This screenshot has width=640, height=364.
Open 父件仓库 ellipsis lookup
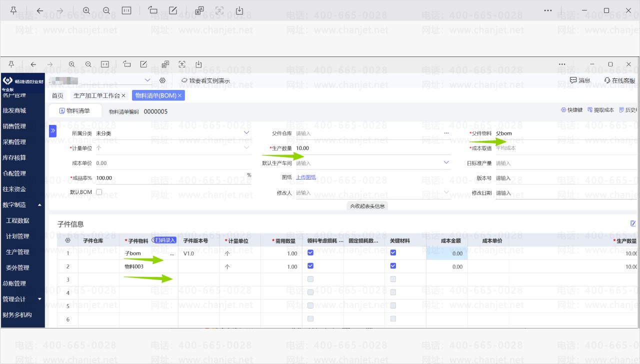click(446, 133)
